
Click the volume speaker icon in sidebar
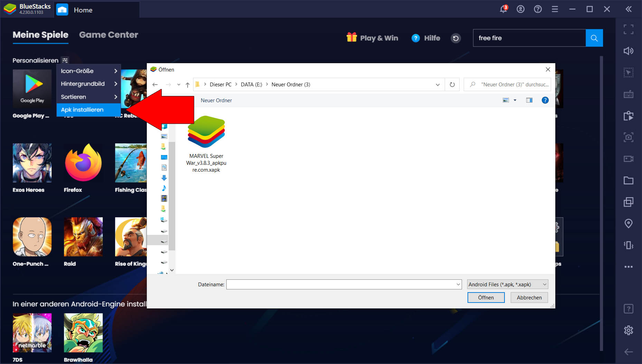click(629, 51)
